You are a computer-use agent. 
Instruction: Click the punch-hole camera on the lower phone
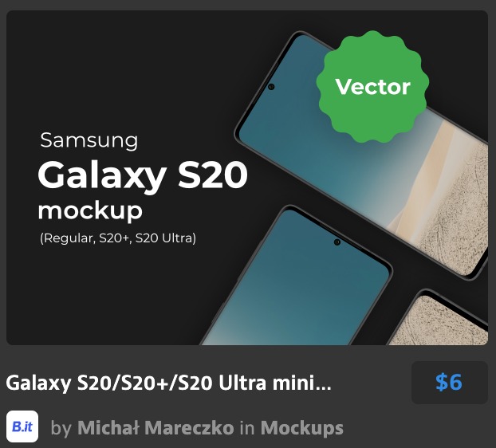click(x=337, y=242)
